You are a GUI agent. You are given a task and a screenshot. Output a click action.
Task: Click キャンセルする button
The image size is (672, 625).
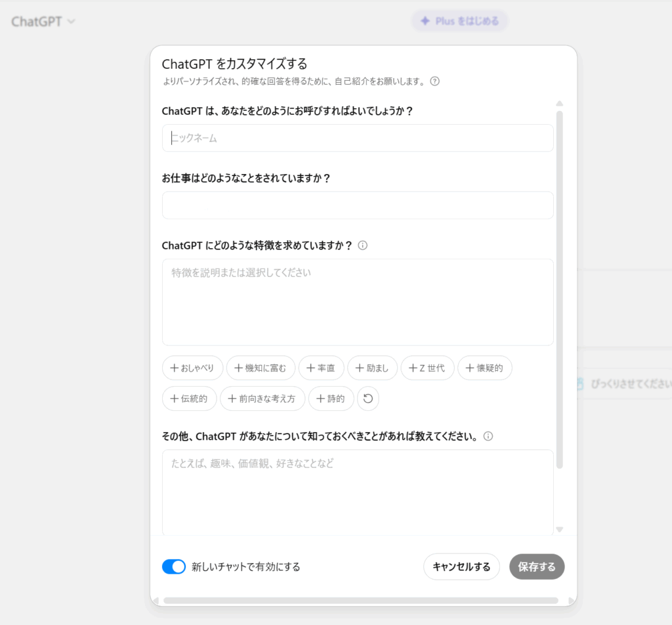[x=461, y=567]
